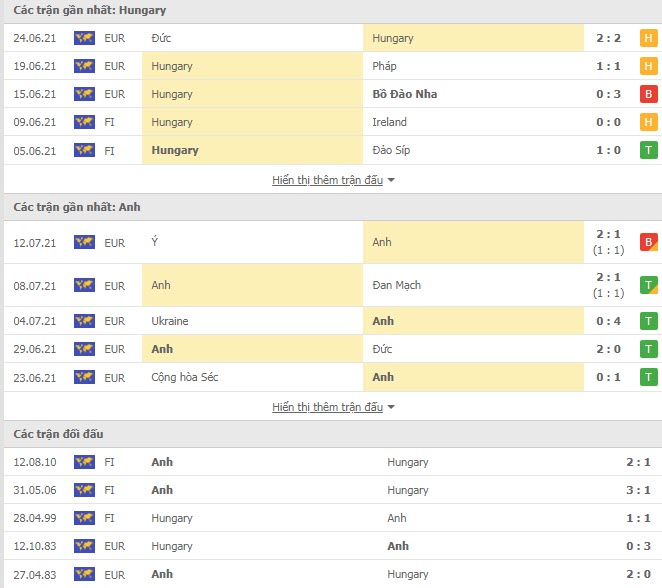Image resolution: width=662 pixels, height=588 pixels.
Task: Click the orange H badge for Hungary vs Pháp
Action: tap(648, 66)
